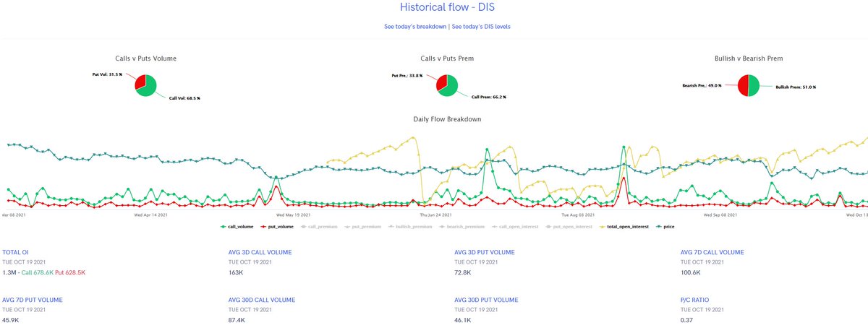Click the 'Thu Jun 24 2021' axis label

[436, 215]
